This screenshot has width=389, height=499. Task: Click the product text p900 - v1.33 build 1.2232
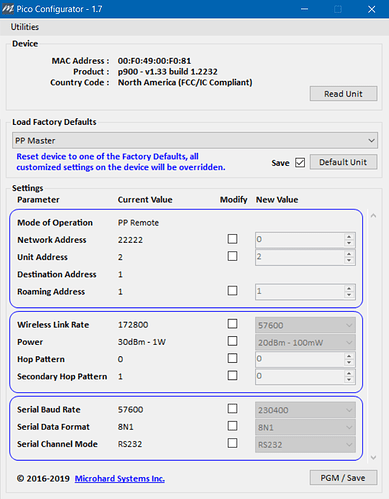(168, 72)
